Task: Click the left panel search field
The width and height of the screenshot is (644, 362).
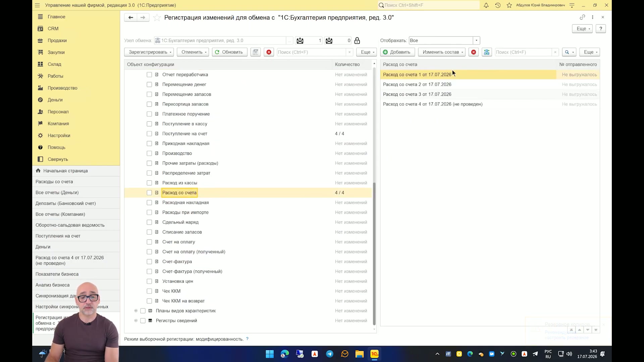Action: pos(311,52)
